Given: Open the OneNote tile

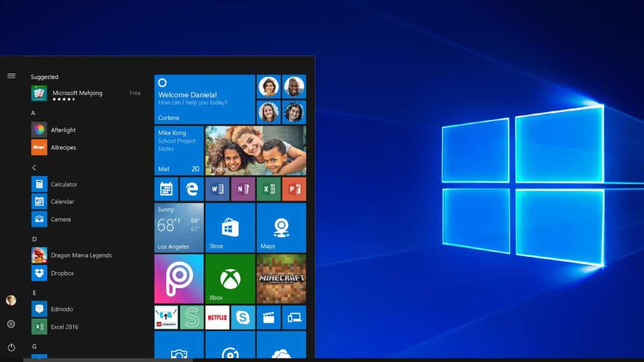Looking at the screenshot, I should tap(243, 189).
